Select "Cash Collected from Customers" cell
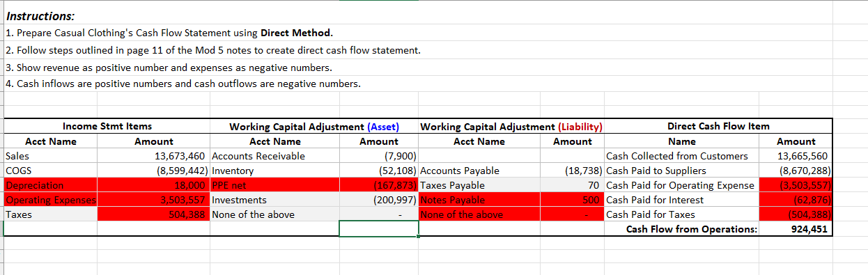 coord(681,156)
